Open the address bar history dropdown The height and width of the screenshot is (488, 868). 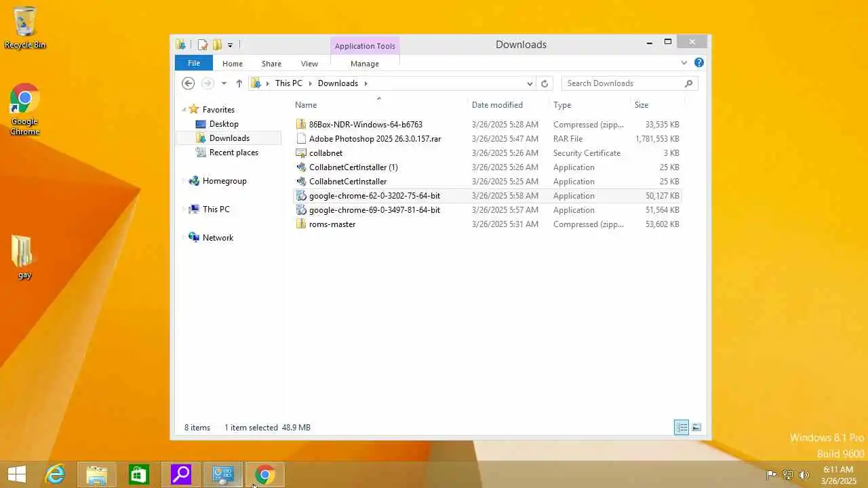(x=530, y=83)
